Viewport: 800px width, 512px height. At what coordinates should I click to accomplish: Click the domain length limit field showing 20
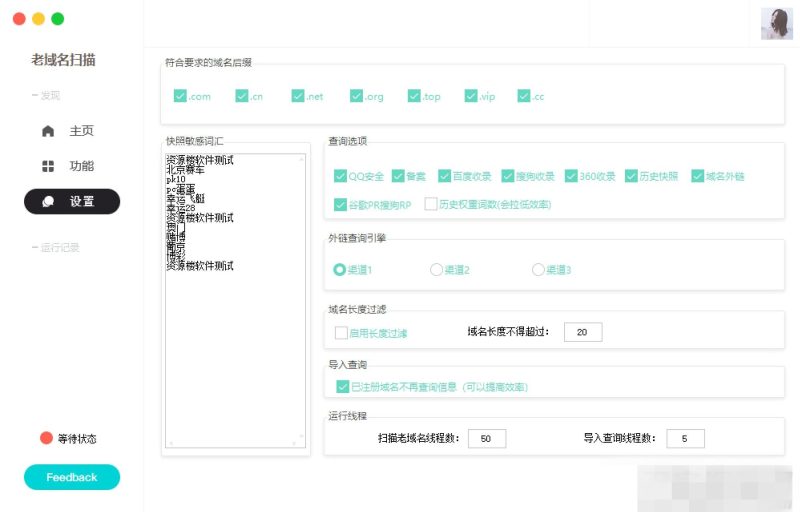[583, 332]
